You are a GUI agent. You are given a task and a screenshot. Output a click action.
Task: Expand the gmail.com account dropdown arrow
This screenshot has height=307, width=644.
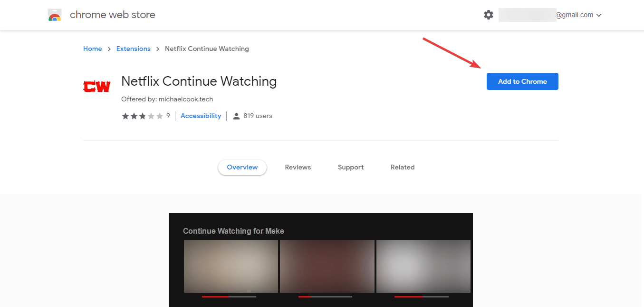coord(599,15)
